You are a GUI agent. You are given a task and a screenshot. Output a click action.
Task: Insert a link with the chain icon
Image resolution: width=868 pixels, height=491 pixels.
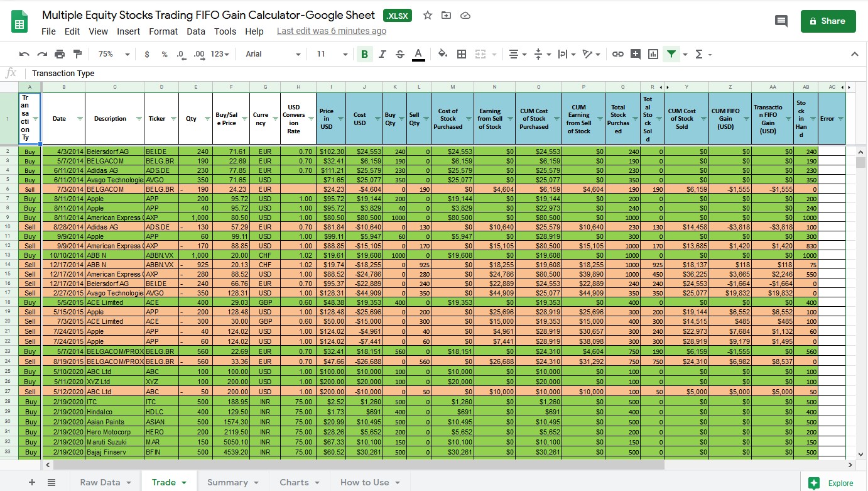(618, 54)
